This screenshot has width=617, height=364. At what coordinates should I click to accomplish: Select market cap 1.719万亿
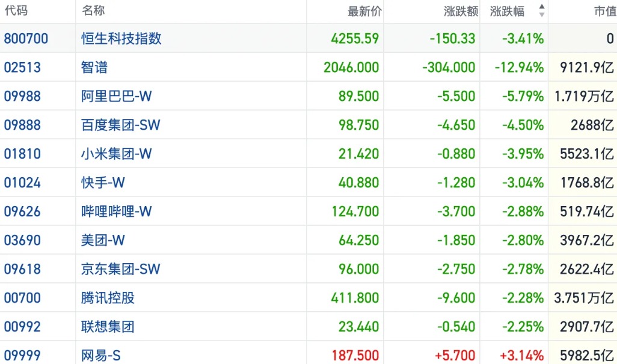point(585,96)
